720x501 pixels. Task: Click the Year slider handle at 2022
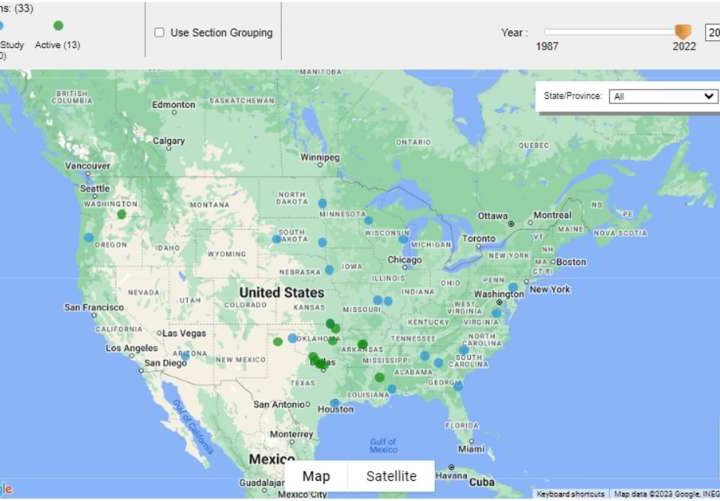[x=683, y=32]
